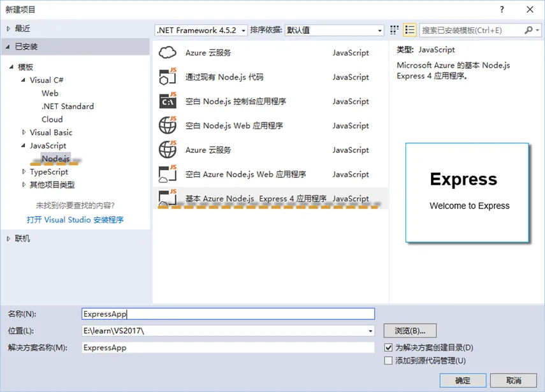Select 空白 Azure Node.js Web 应用程序 template
The width and height of the screenshot is (545, 392).
coord(270,174)
